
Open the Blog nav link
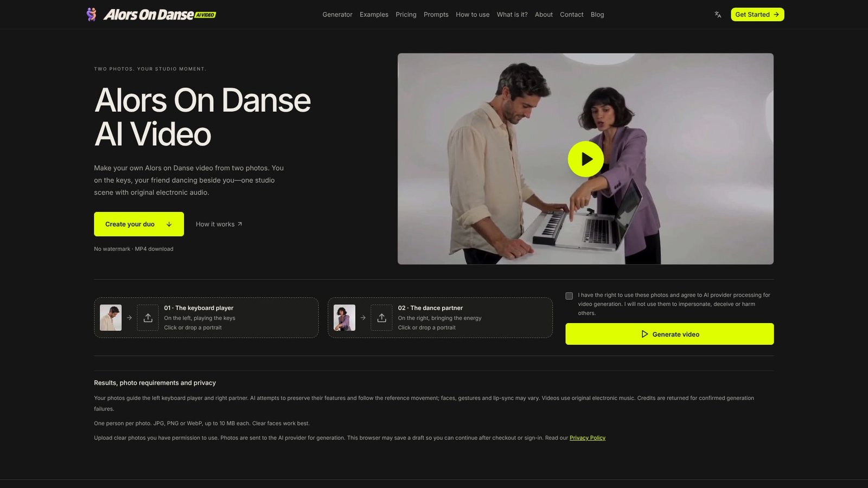click(x=597, y=15)
